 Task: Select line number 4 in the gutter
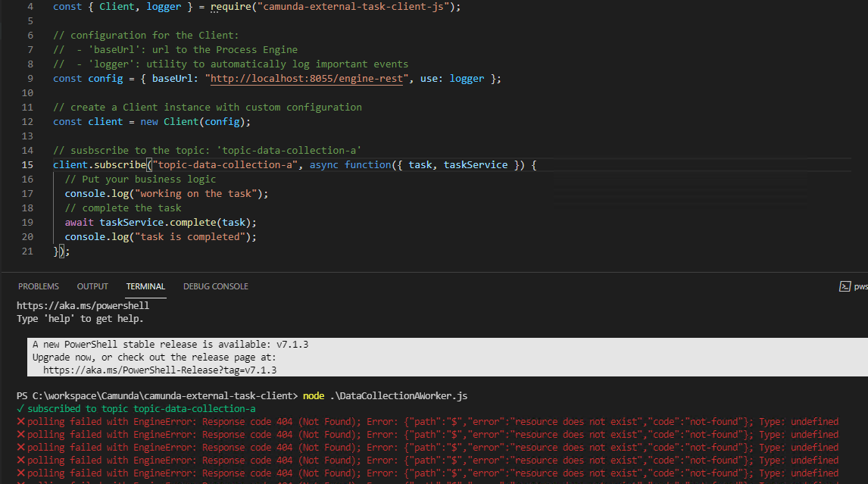[x=30, y=7]
